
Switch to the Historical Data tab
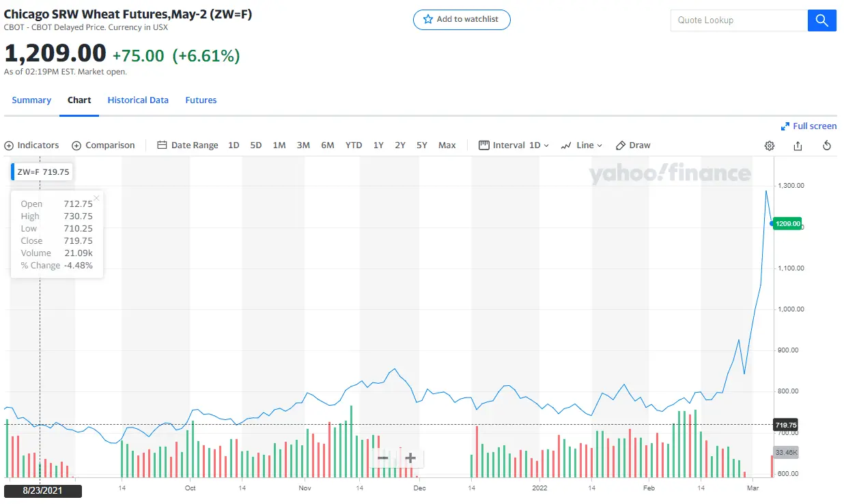[138, 100]
